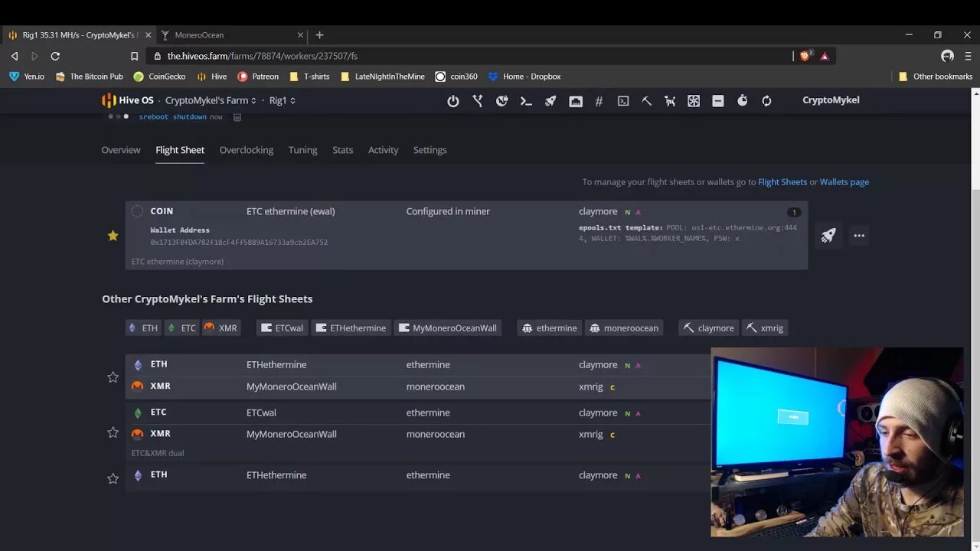This screenshot has width=980, height=551.
Task: Open the Other bookmarks folder
Action: point(935,77)
